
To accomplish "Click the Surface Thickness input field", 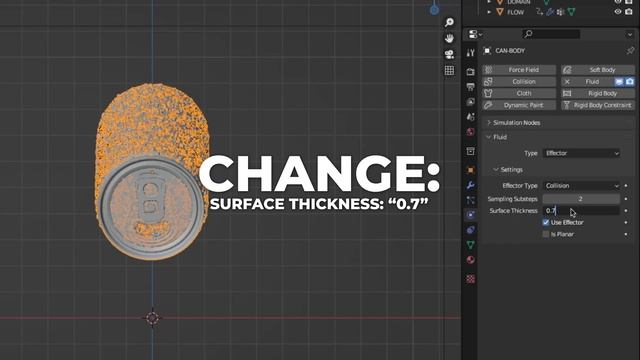I will coord(581,211).
